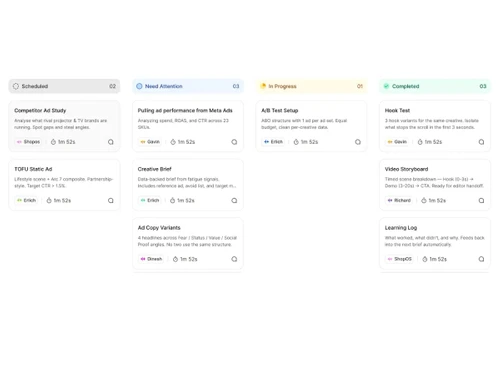500x375 pixels.
Task: Click the ShopOS assignee tag on Learning Log
Action: [399, 259]
